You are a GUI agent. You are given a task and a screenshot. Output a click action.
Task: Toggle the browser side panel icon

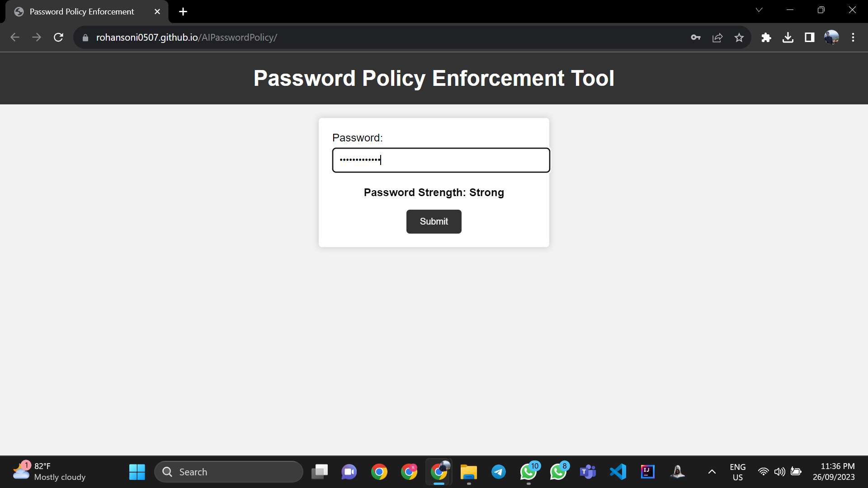click(810, 38)
